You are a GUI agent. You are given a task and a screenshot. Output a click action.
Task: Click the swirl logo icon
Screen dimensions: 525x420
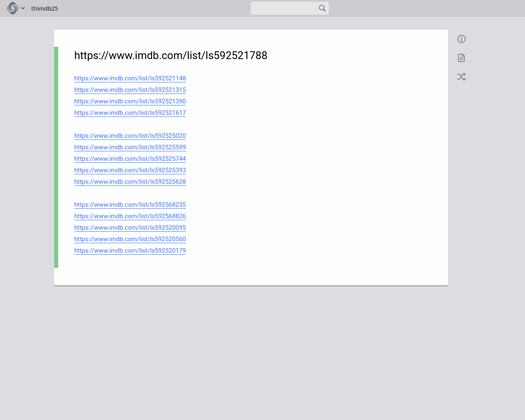point(13,8)
